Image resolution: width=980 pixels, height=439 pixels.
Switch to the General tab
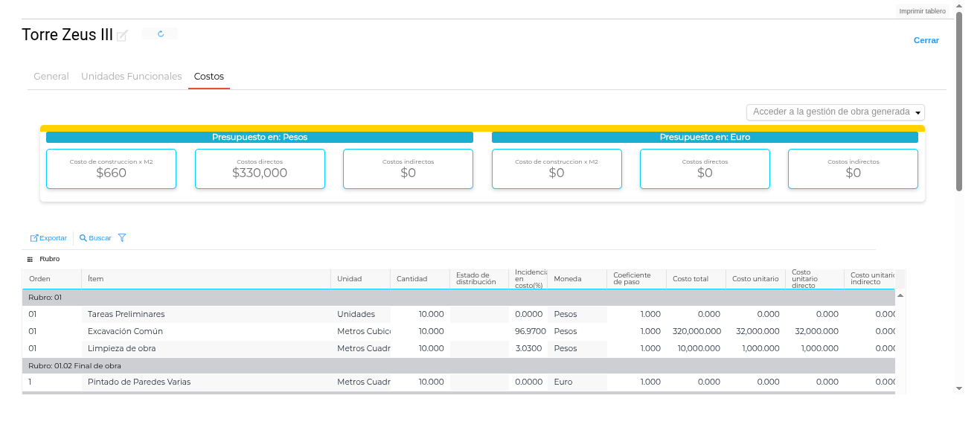[51, 77]
